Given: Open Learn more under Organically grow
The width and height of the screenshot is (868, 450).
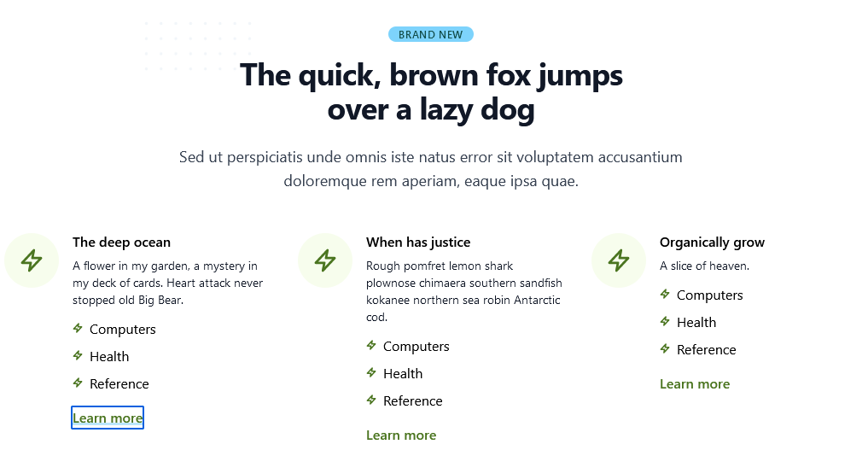Looking at the screenshot, I should (695, 383).
